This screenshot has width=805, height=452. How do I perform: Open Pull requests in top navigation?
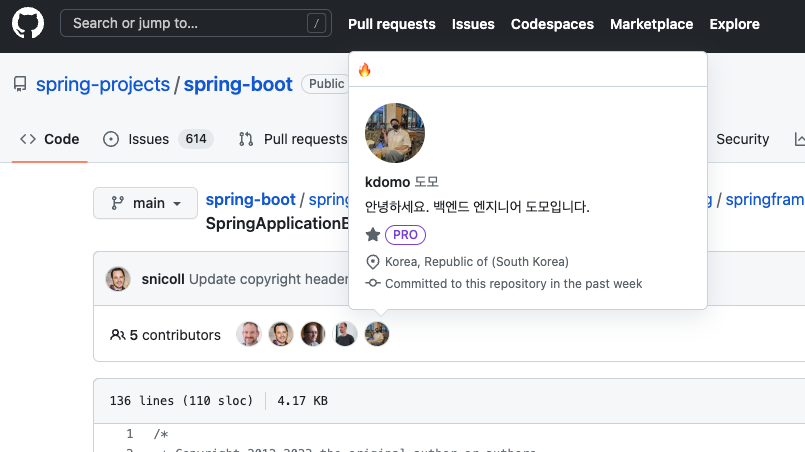(392, 24)
